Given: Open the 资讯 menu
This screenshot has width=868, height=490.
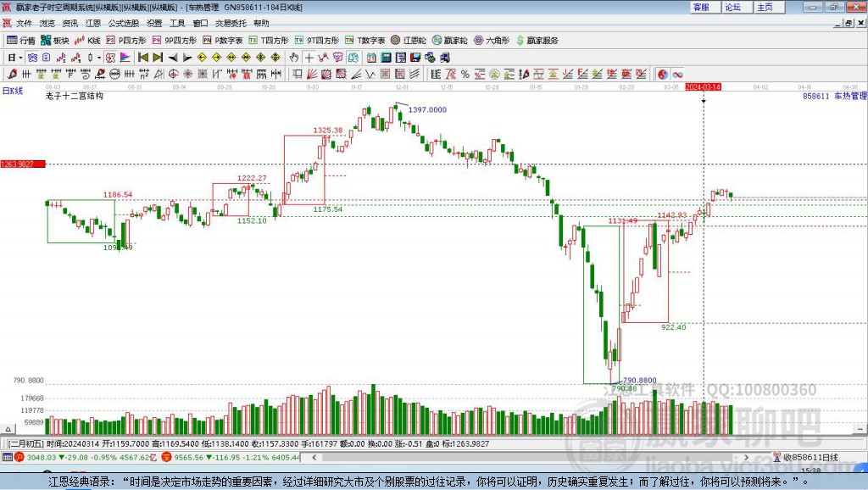Looking at the screenshot, I should (x=70, y=23).
